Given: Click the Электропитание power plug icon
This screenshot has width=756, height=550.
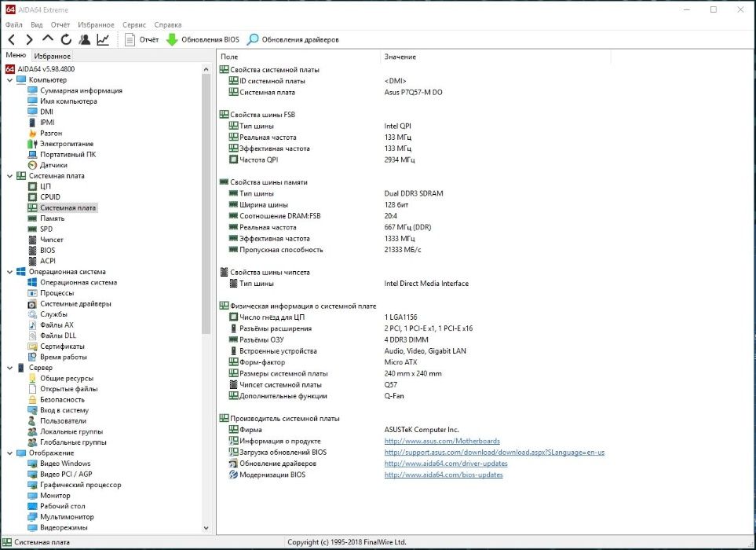Looking at the screenshot, I should click(32, 144).
